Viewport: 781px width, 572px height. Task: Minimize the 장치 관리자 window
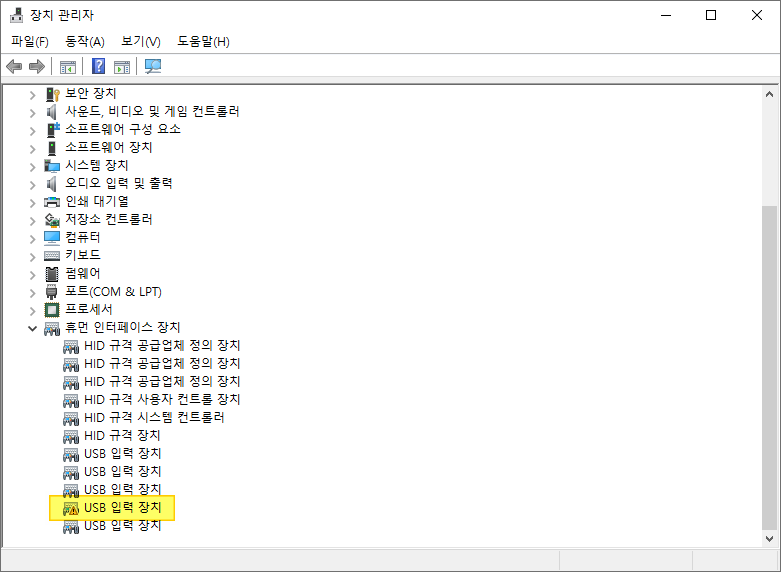666,15
